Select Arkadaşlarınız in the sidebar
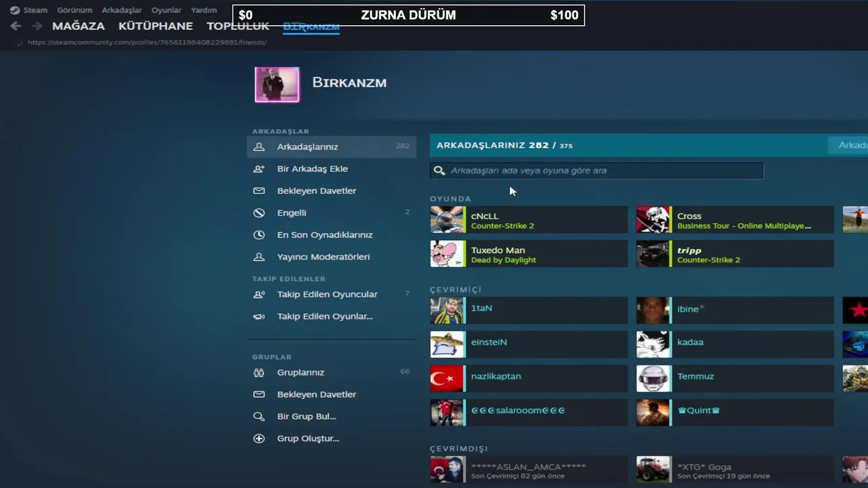Screen dimensions: 868x488 point(332,146)
